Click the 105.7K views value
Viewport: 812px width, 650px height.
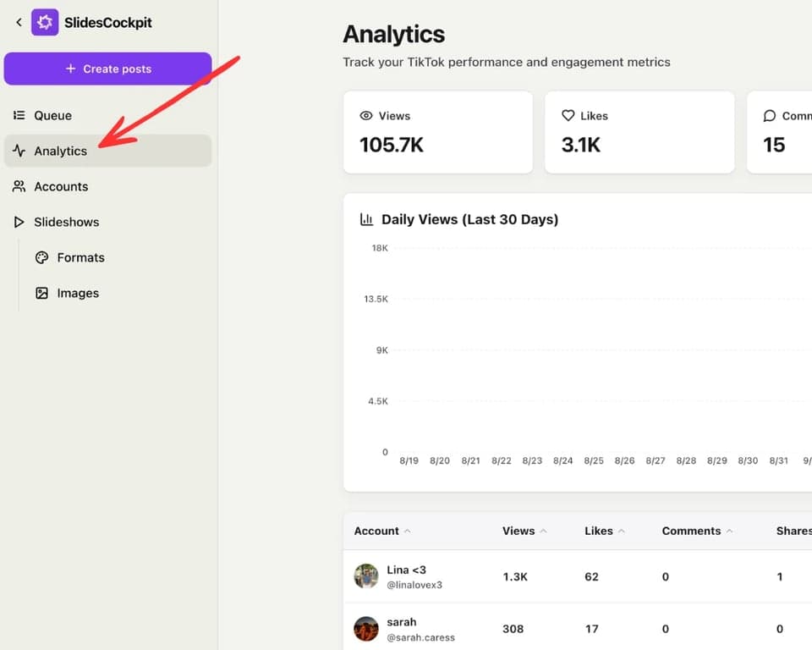(392, 145)
